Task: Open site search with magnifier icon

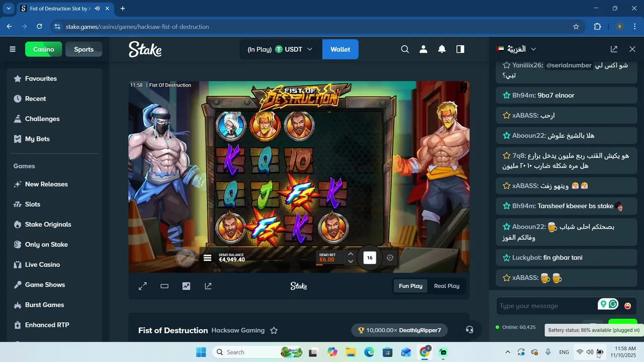Action: click(x=405, y=49)
